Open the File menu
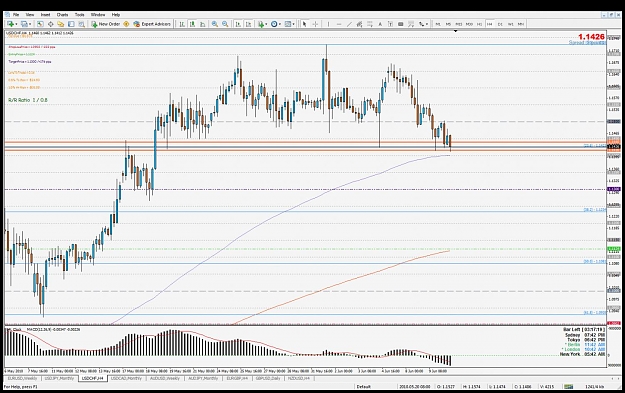Viewport: 625px width, 393px height. click(16, 15)
